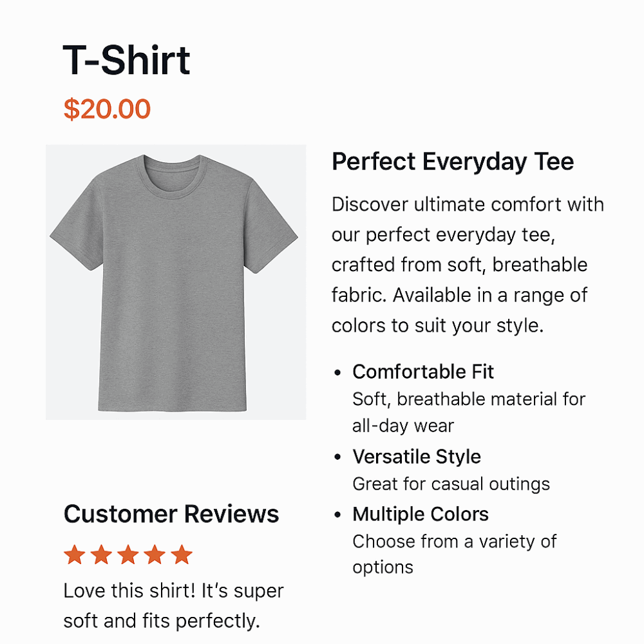
Task: Click 'Great for casual outings' text
Action: point(451,484)
